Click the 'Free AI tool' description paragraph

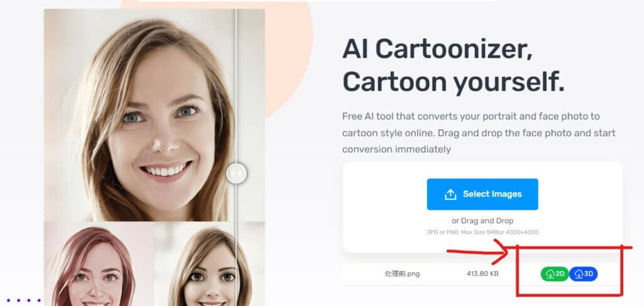(x=479, y=133)
